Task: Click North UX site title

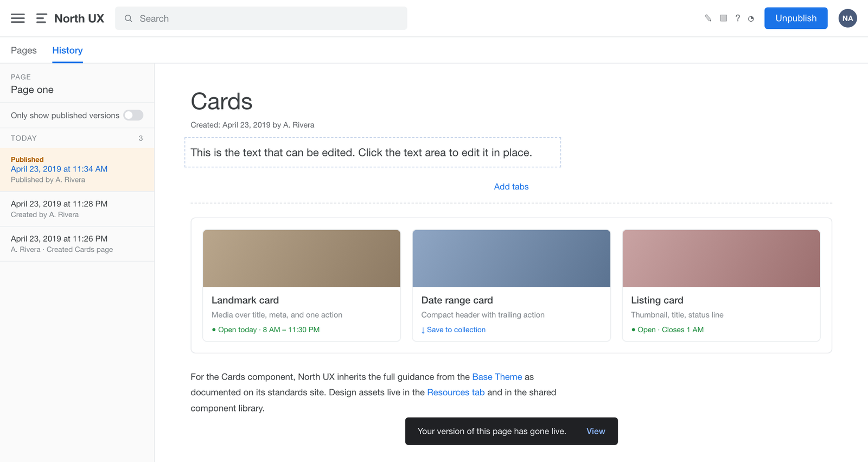Action: (79, 18)
